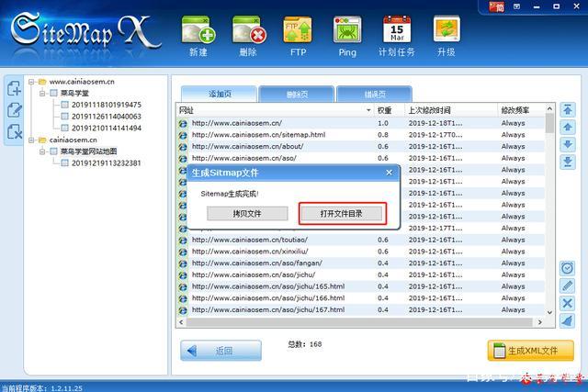Click the 打开文件目录 button

coord(341,214)
